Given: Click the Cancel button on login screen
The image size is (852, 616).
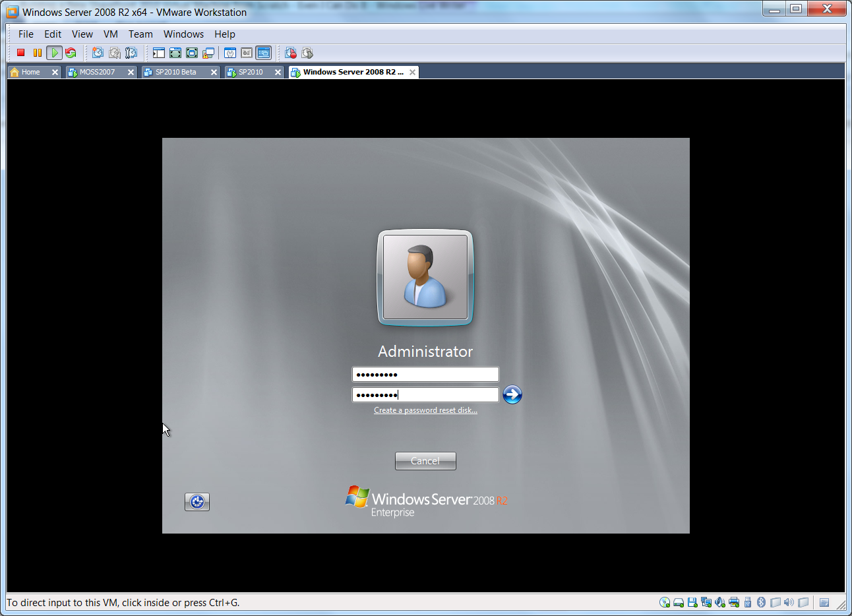Looking at the screenshot, I should [425, 461].
